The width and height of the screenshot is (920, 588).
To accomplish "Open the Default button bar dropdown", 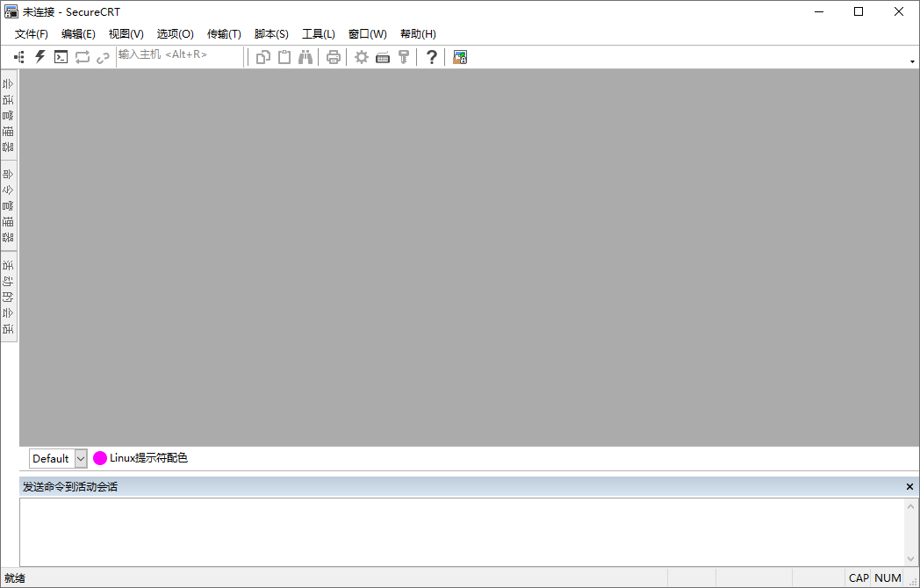I will pos(81,458).
